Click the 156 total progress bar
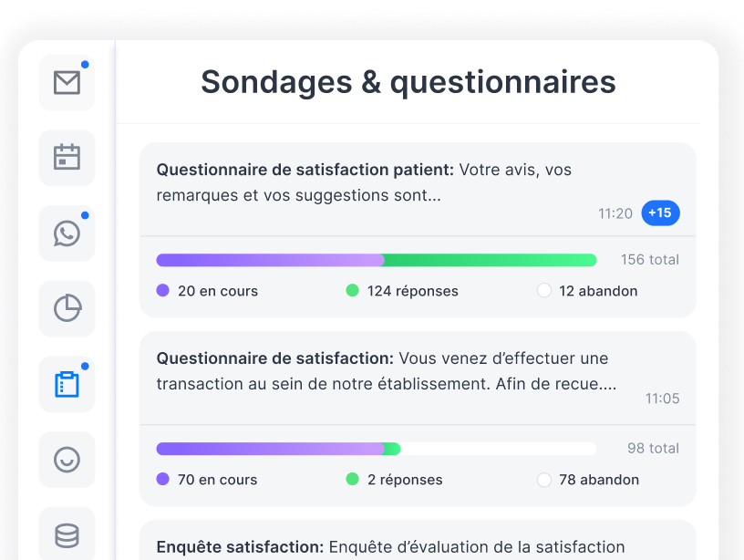 376,260
